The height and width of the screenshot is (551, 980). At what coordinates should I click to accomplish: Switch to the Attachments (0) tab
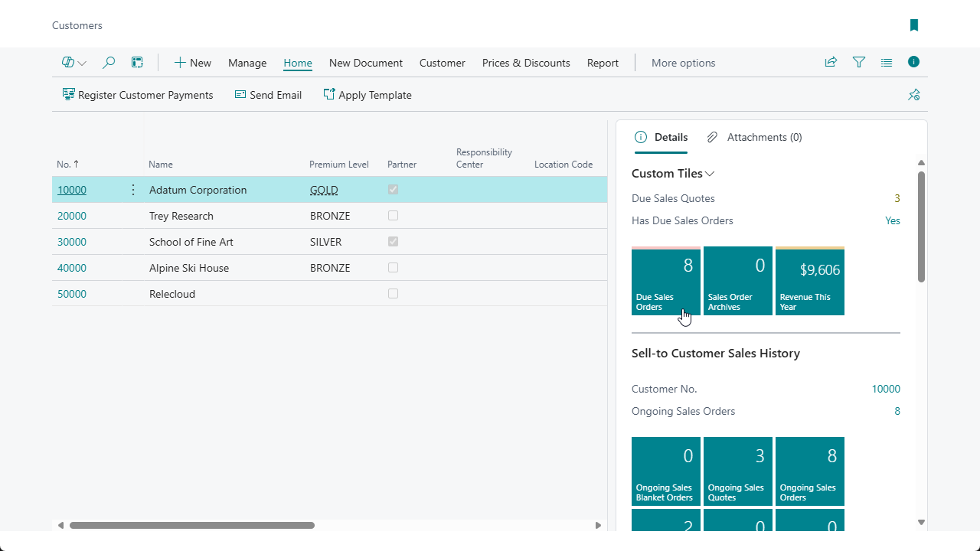(754, 137)
